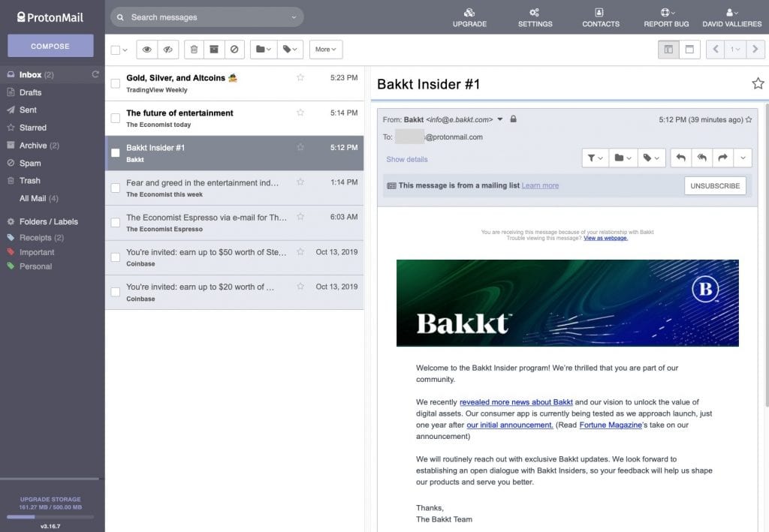Check the Gold, Silver, and Altcoins email
The width and height of the screenshot is (769, 532).
[x=115, y=83]
